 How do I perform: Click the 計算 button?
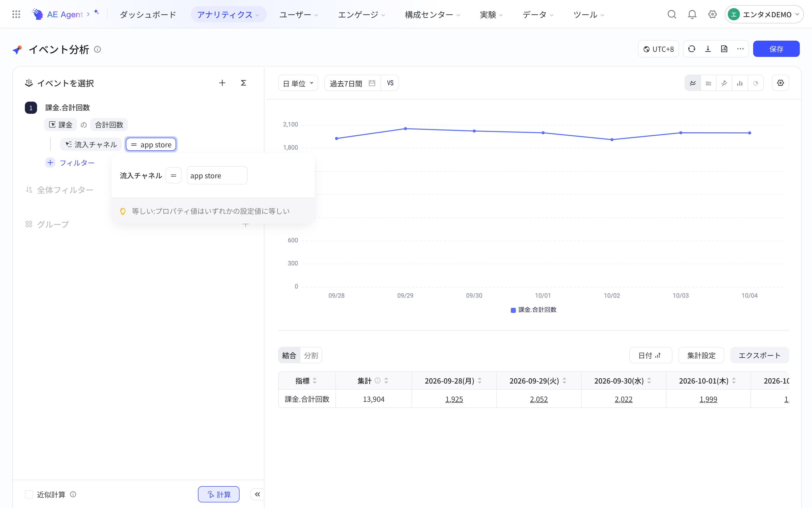[x=218, y=494]
